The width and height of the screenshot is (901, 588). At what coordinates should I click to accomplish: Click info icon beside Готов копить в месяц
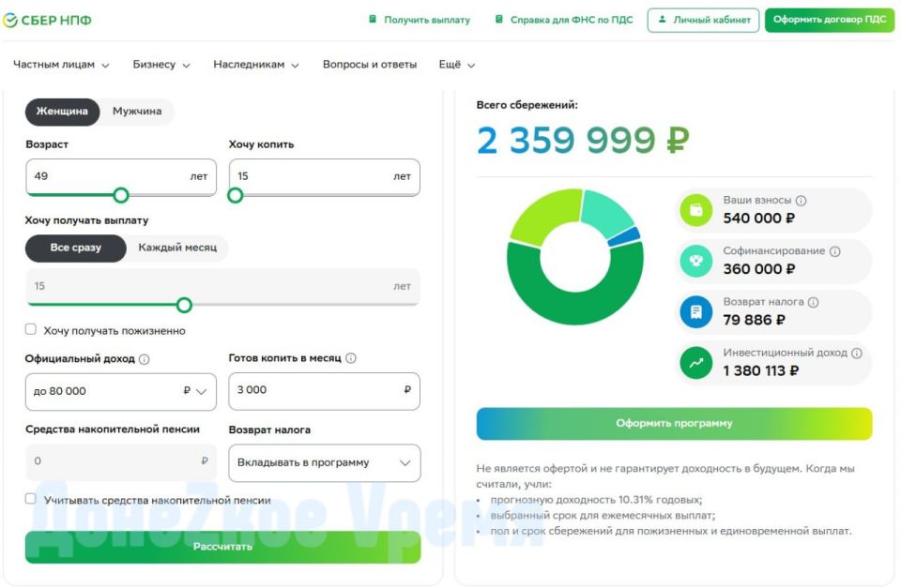click(x=350, y=358)
